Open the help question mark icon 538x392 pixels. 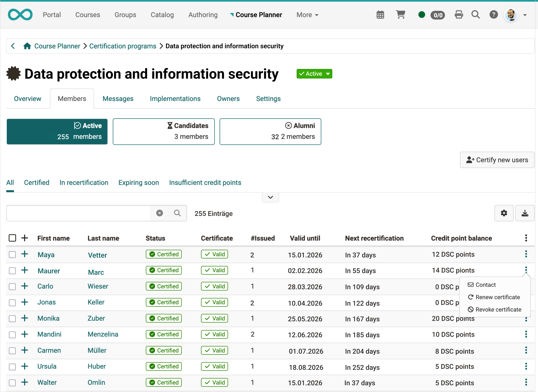pos(494,15)
